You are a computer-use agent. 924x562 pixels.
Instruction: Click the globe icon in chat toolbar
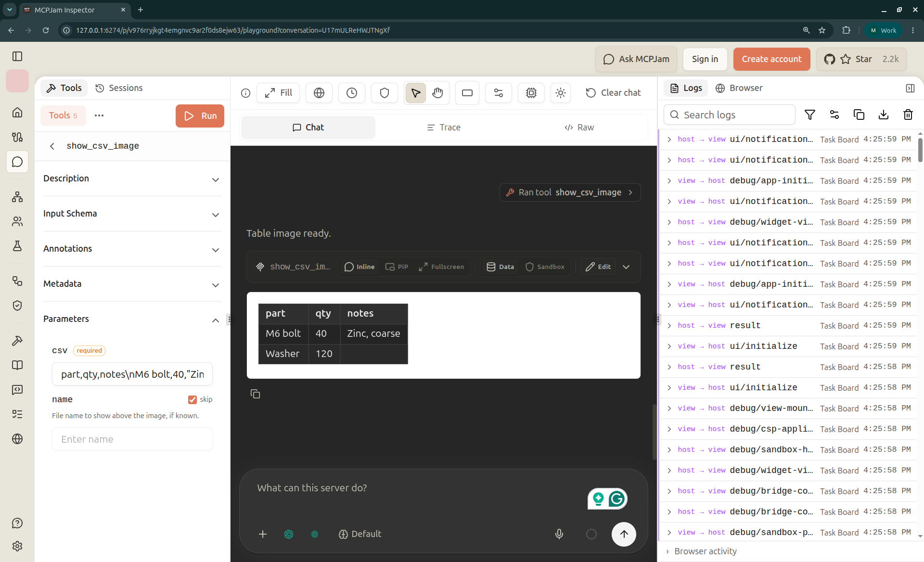coord(319,93)
